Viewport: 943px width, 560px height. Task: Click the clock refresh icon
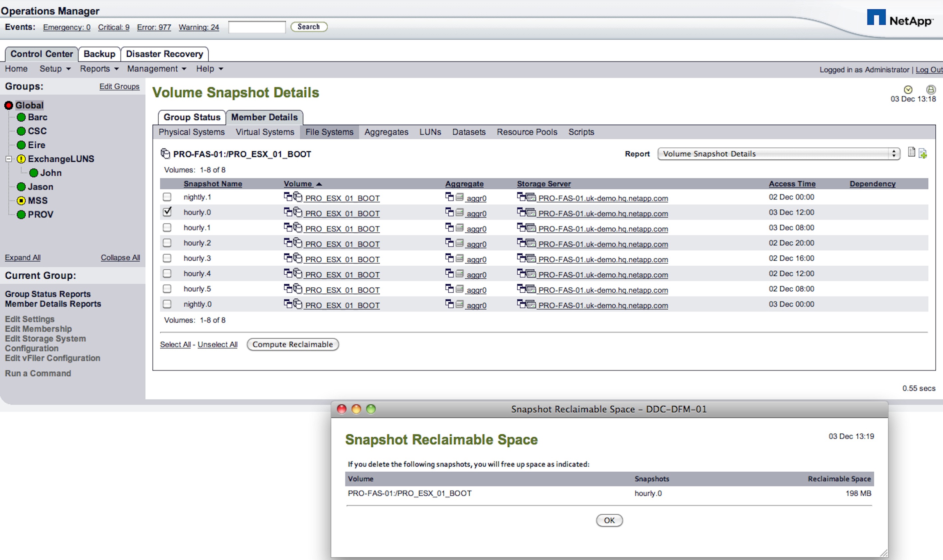click(x=908, y=89)
